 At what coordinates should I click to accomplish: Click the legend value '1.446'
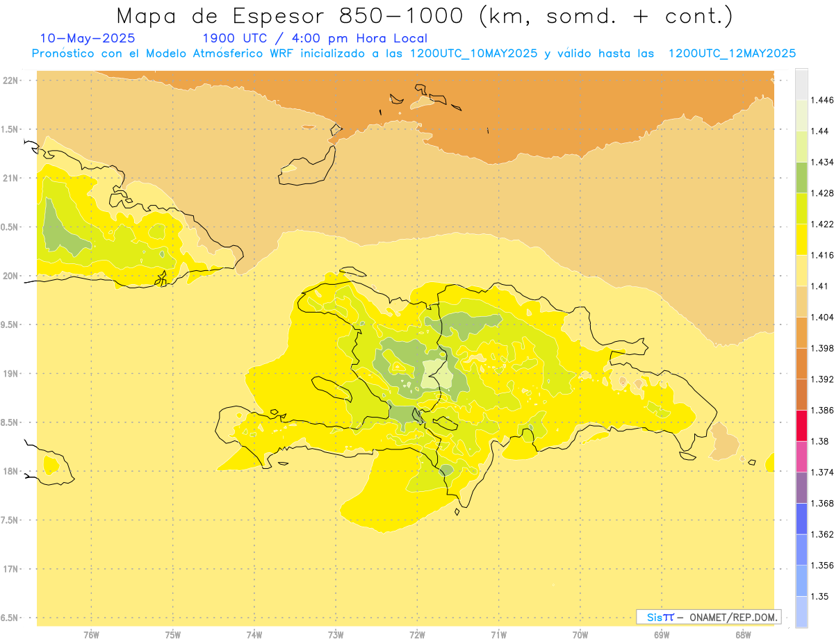824,100
